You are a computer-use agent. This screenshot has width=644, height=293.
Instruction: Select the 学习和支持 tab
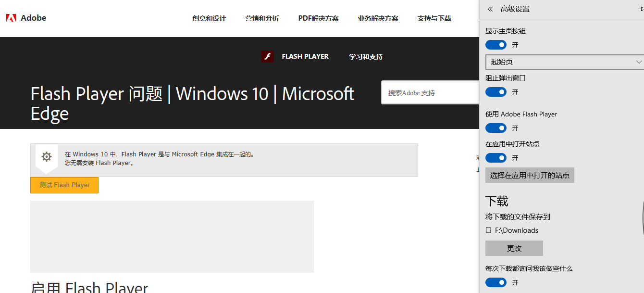pyautogui.click(x=366, y=57)
